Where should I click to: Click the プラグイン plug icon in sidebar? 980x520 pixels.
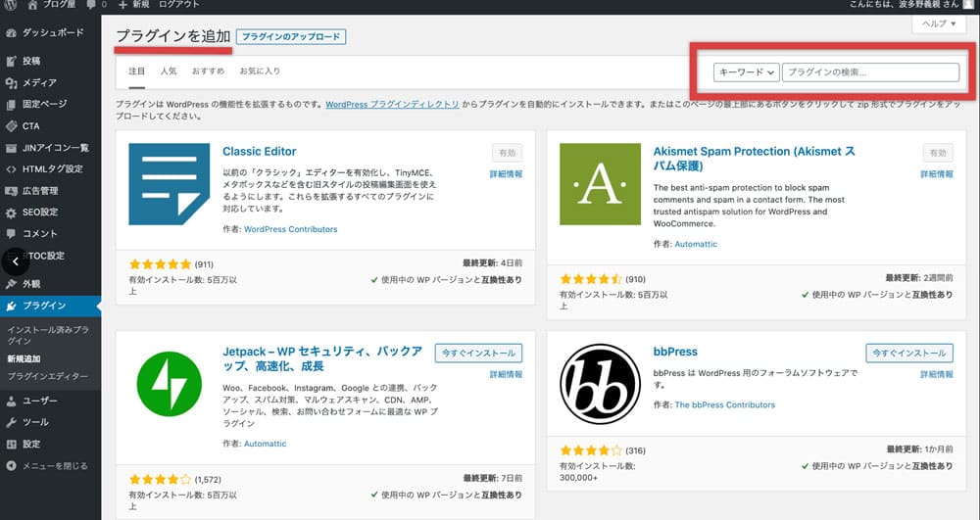tap(11, 306)
